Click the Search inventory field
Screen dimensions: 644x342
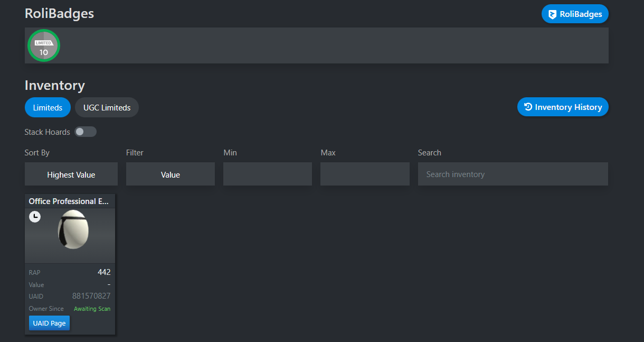click(x=513, y=174)
